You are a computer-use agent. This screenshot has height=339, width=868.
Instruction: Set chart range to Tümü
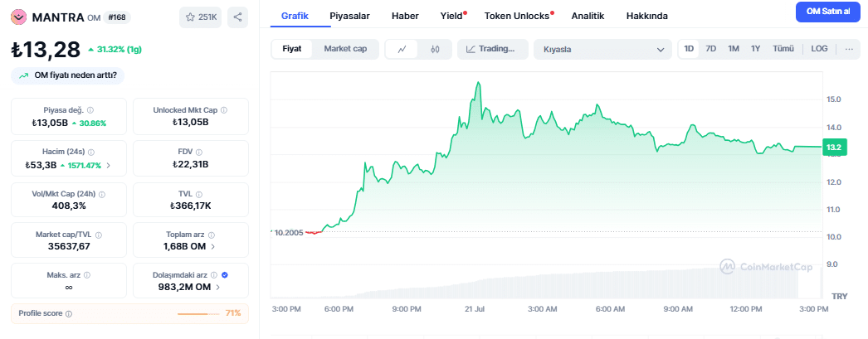(783, 49)
